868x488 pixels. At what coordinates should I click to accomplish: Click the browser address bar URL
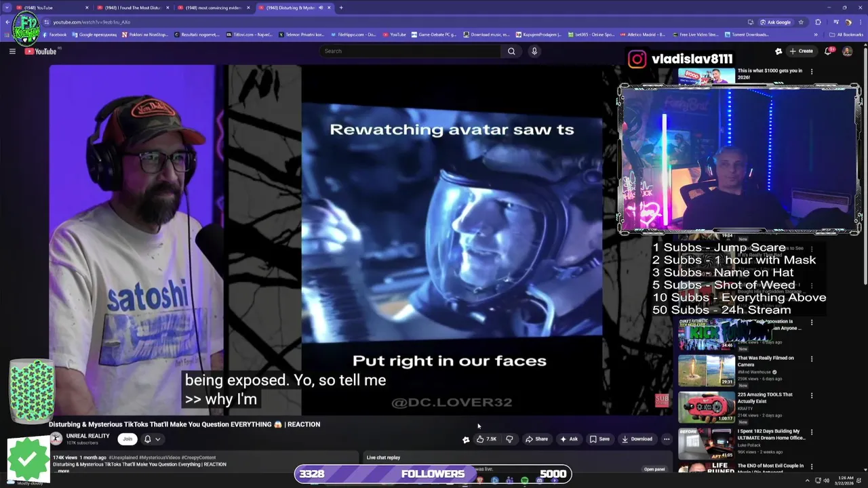[x=92, y=22]
